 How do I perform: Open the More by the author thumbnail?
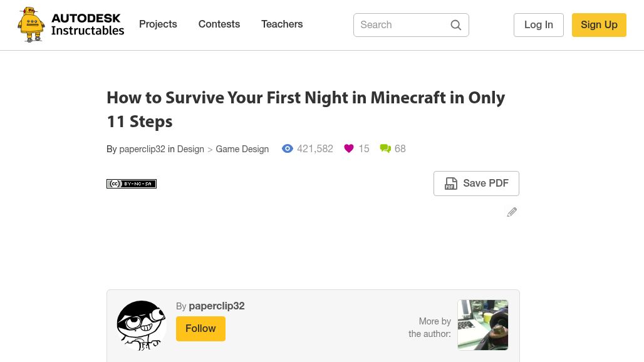(x=482, y=324)
